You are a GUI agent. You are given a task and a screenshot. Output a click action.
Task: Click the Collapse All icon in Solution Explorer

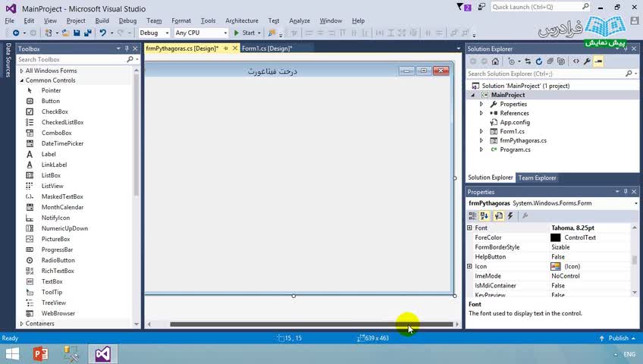(x=550, y=61)
